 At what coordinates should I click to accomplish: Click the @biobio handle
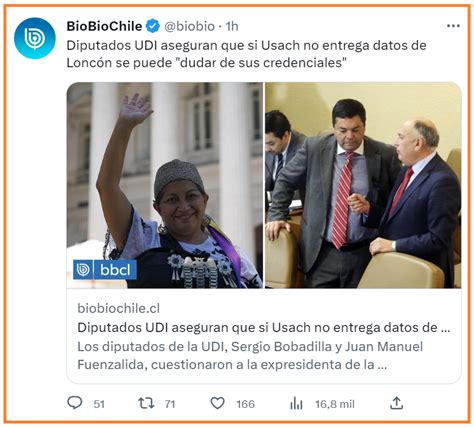point(189,26)
